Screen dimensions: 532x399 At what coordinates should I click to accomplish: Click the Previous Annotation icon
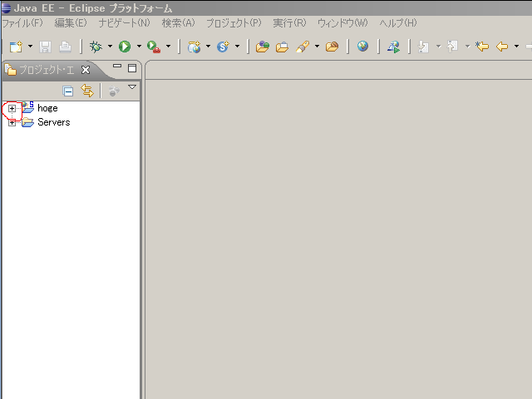(452, 47)
